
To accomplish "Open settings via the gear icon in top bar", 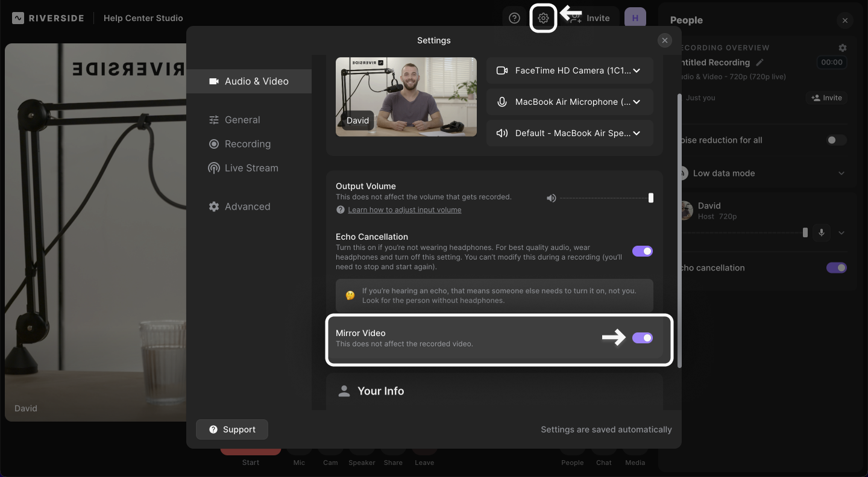I will click(543, 18).
